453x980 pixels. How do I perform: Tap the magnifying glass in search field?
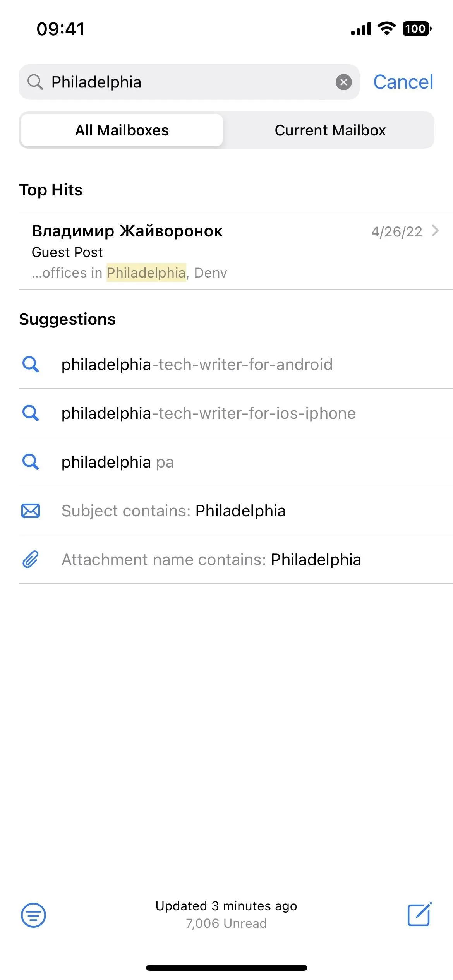pyautogui.click(x=35, y=82)
